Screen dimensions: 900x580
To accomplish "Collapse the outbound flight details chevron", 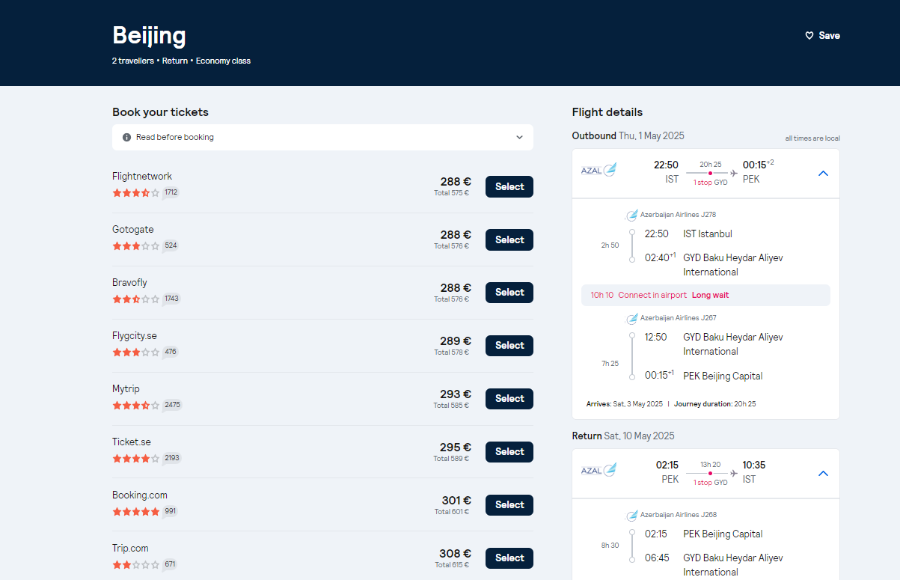I will coord(823,173).
